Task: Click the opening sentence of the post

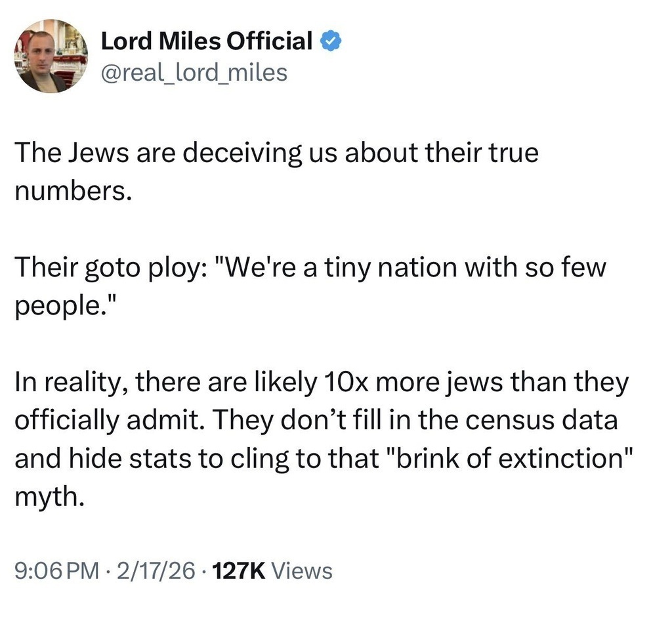Action: click(x=276, y=153)
